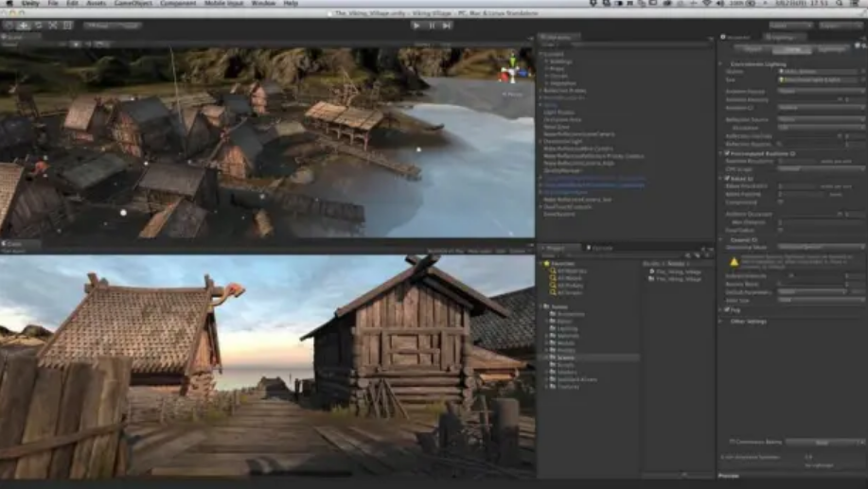Image resolution: width=868 pixels, height=489 pixels.
Task: Click the Pivot toggle button
Action: (x=97, y=26)
